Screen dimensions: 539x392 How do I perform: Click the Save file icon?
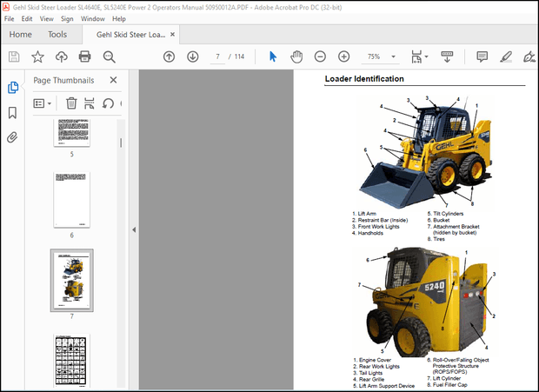[x=14, y=56]
